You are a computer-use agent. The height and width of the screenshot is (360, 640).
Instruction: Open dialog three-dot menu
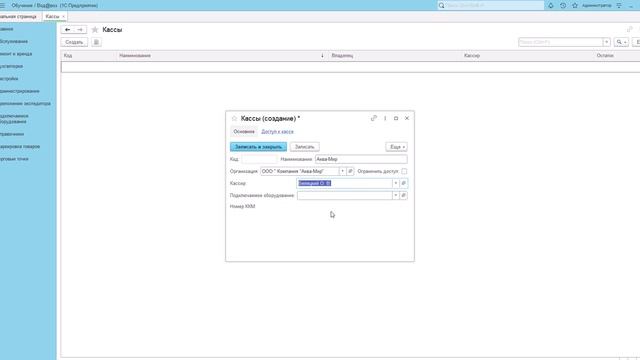pyautogui.click(x=385, y=118)
